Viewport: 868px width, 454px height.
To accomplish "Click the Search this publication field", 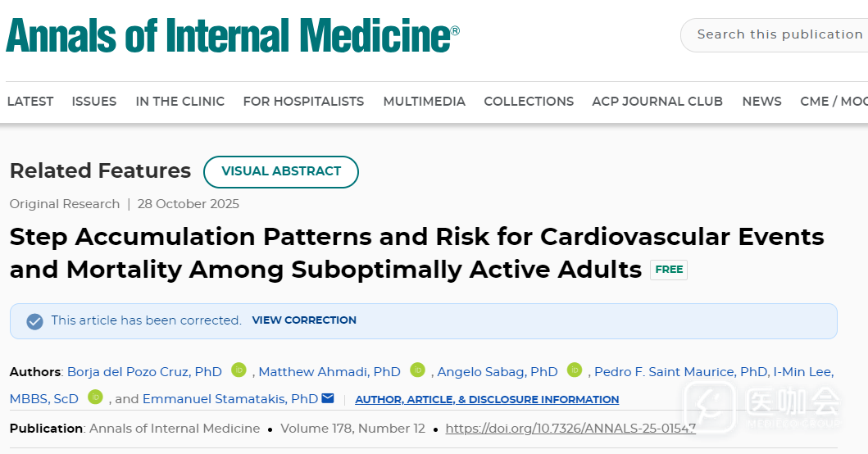I will click(x=779, y=34).
